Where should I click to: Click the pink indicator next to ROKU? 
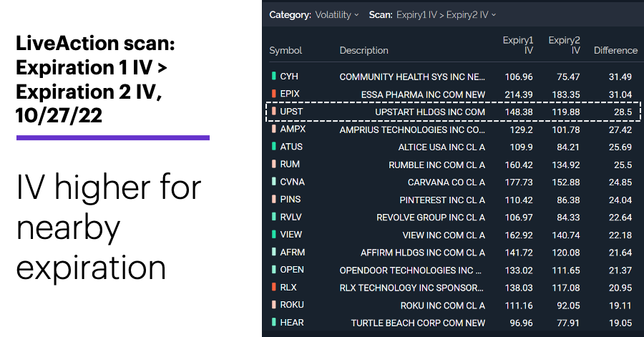point(273,305)
